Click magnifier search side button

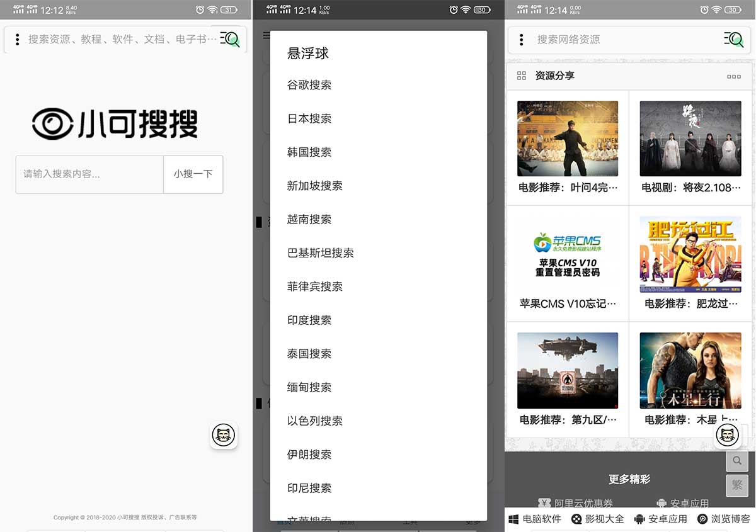click(737, 461)
